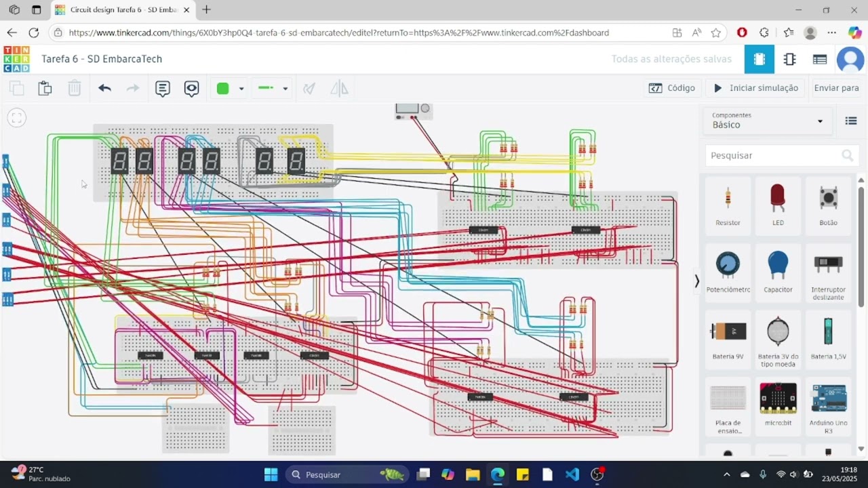Open the notes tool
The height and width of the screenshot is (488, 868).
[163, 88]
